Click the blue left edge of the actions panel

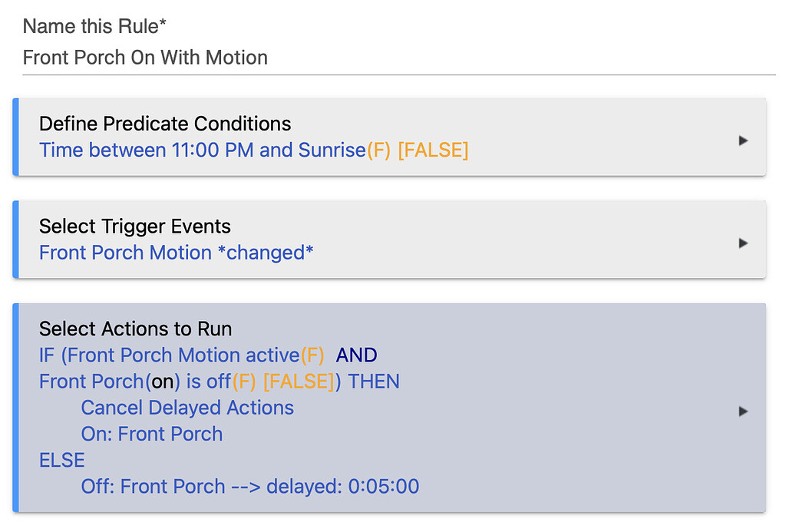15,408
